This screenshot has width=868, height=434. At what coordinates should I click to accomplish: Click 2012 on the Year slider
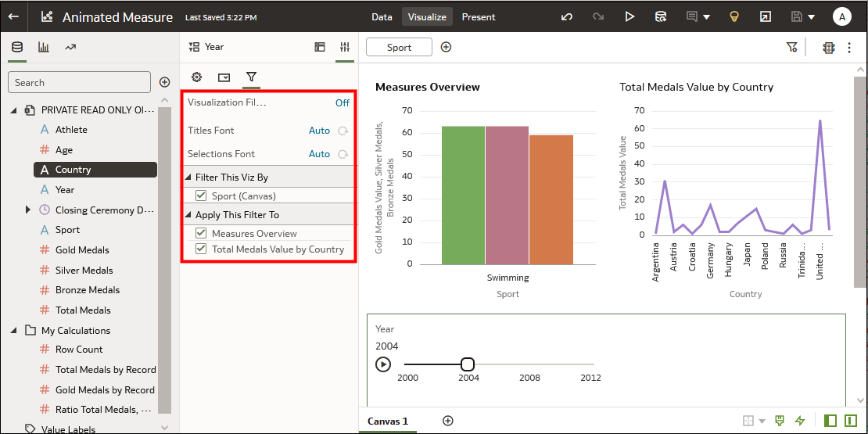[590, 378]
